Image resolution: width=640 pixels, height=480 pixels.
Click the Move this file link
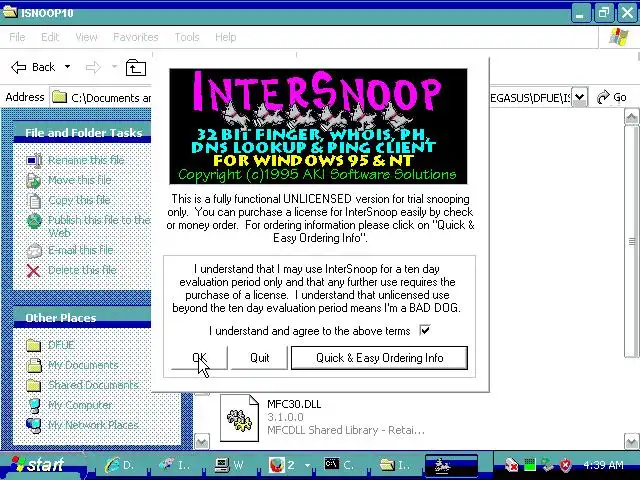coord(80,180)
